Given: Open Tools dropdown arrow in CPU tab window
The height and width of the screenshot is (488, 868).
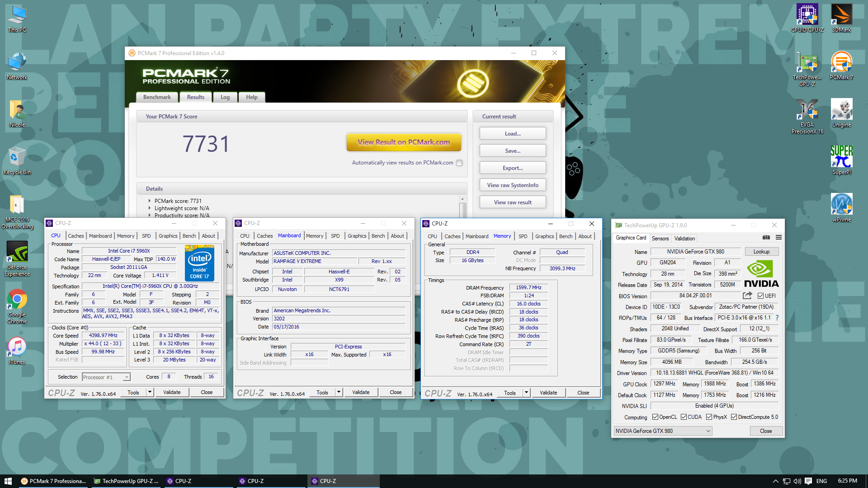Looking at the screenshot, I should 150,392.
